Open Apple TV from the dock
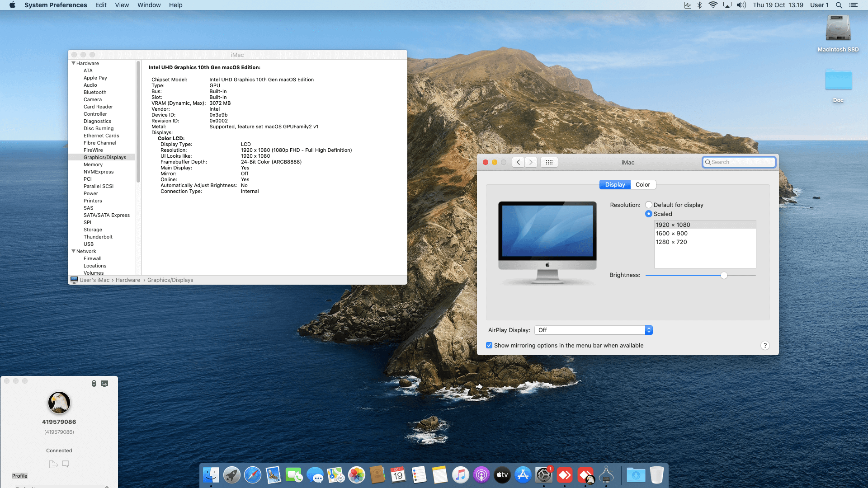The height and width of the screenshot is (488, 868). pyautogui.click(x=502, y=475)
